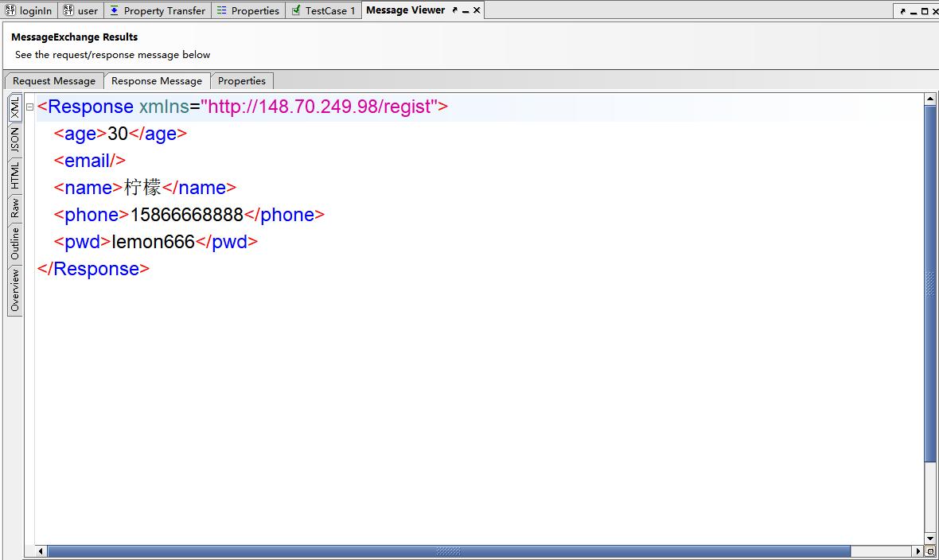Switch to the JSON view tab

point(14,141)
